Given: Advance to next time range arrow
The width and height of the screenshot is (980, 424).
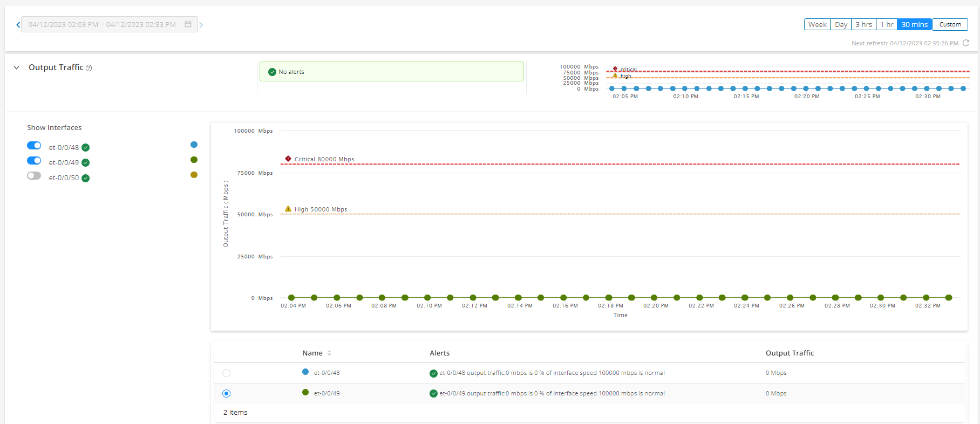Looking at the screenshot, I should (201, 25).
